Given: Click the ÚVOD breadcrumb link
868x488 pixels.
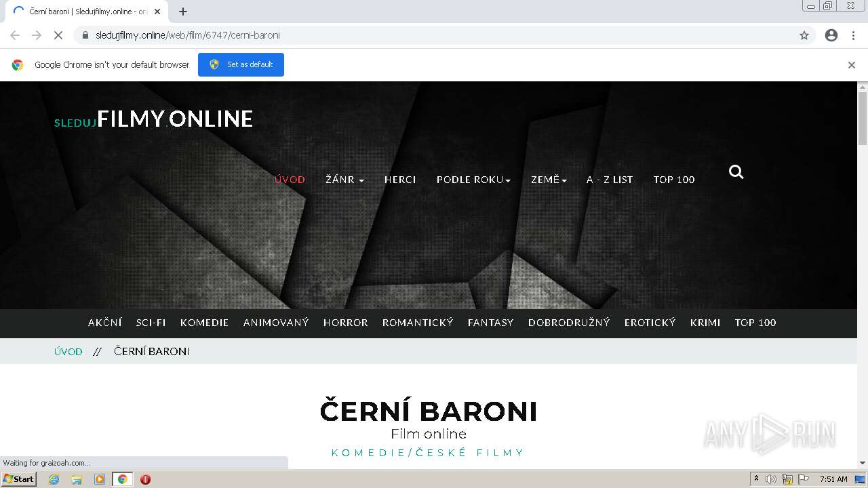Looking at the screenshot, I should point(68,351).
